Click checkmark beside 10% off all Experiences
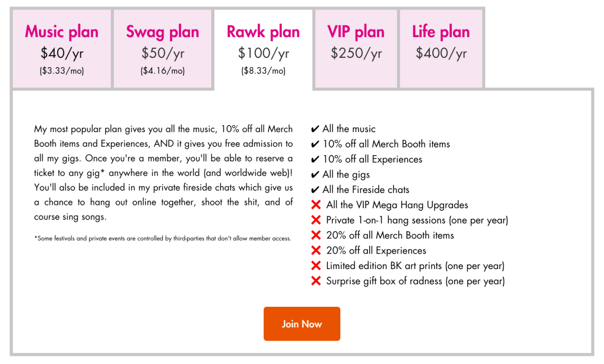 point(315,160)
